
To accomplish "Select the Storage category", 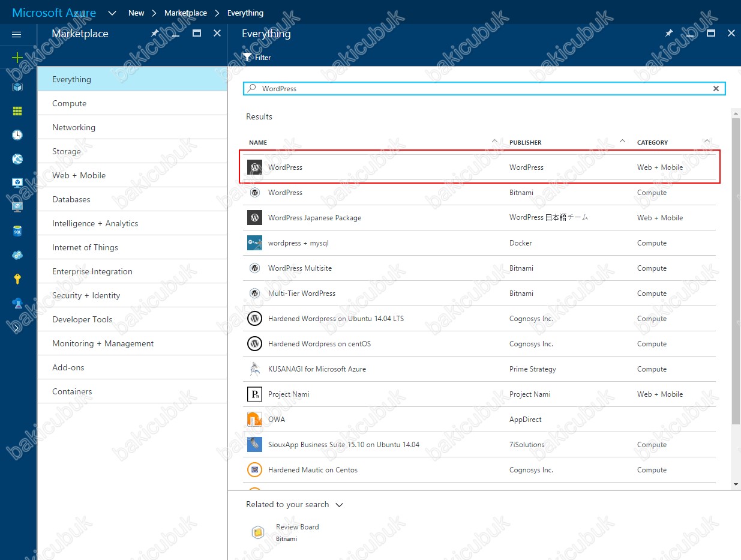I will tap(132, 151).
